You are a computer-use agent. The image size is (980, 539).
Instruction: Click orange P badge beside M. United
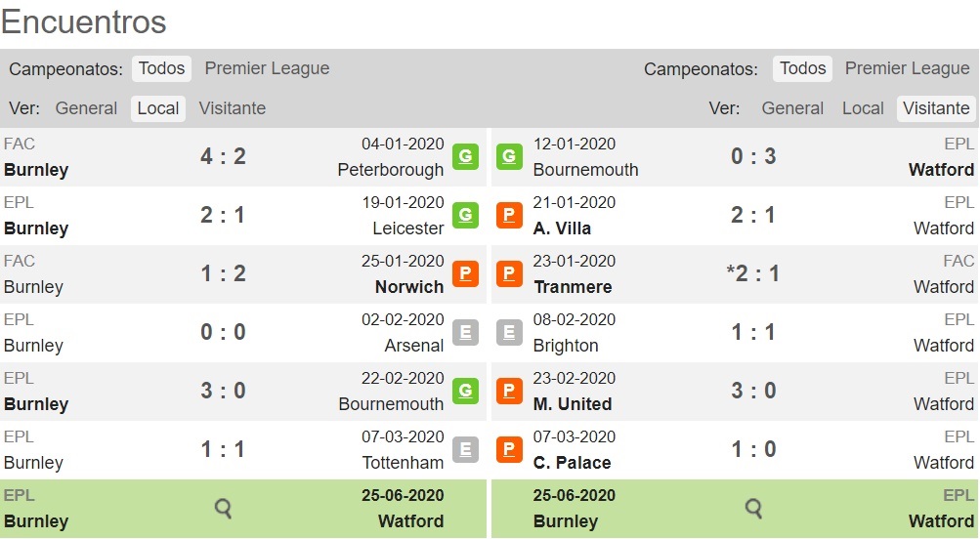[509, 391]
